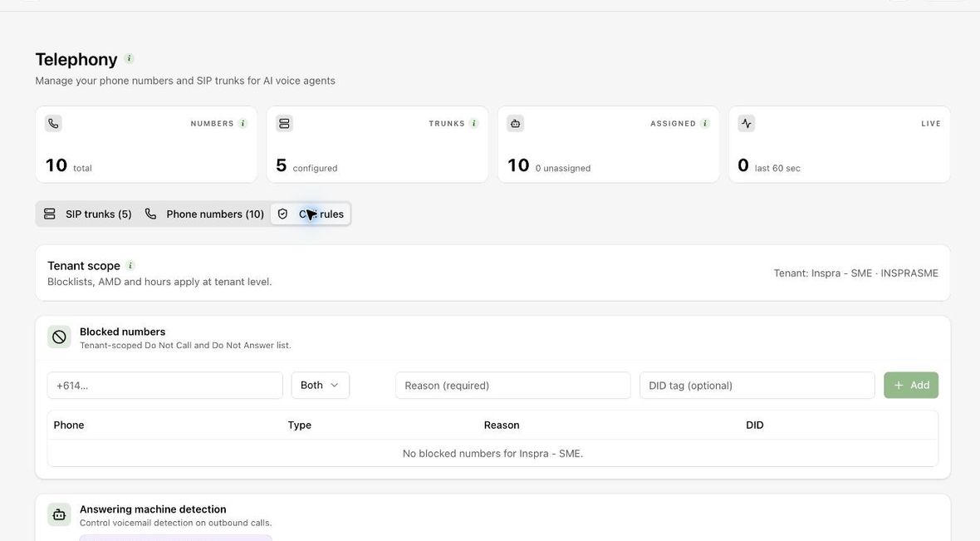Click the bot icon in Assigned card

click(515, 123)
